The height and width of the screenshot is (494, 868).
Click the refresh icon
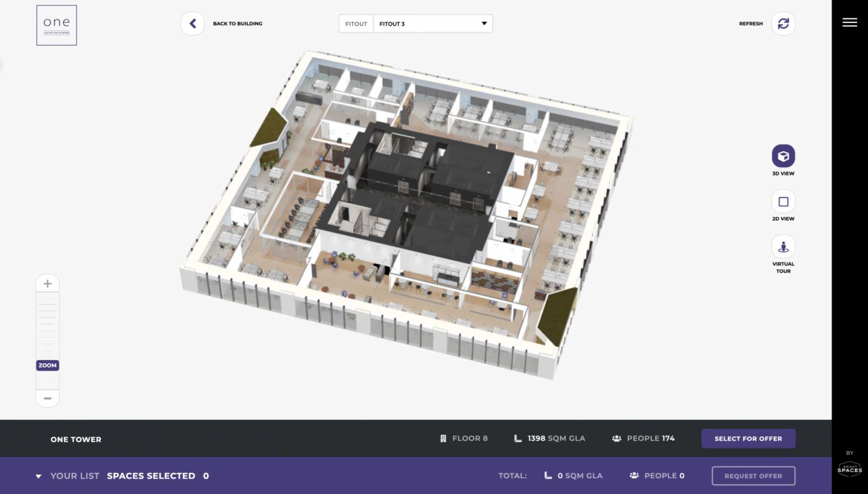(783, 24)
